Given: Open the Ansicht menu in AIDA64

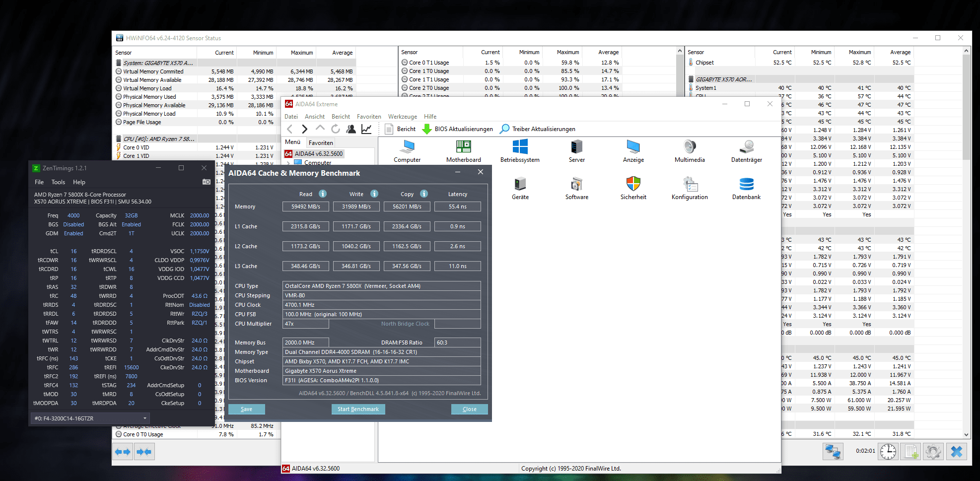Looking at the screenshot, I should pyautogui.click(x=315, y=117).
